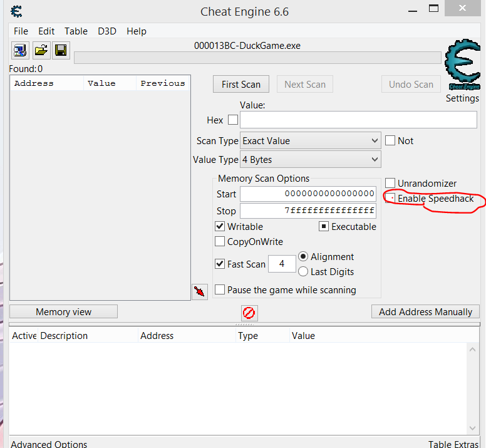Click the Fast Scan alignment value field

282,264
